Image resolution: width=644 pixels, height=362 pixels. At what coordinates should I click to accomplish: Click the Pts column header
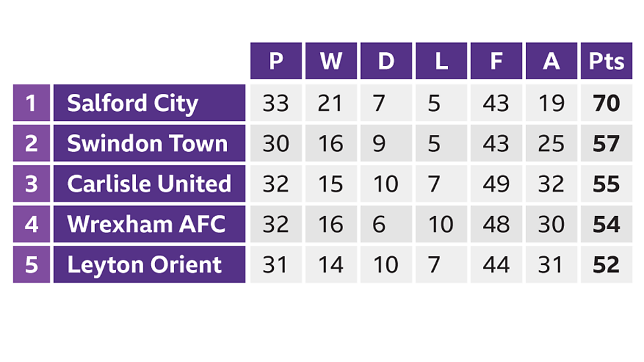[606, 61]
